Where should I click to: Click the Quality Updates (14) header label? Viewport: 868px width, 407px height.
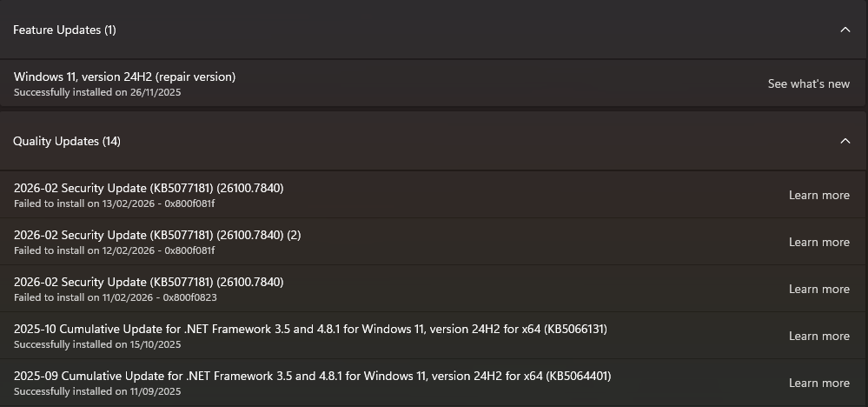(x=67, y=141)
